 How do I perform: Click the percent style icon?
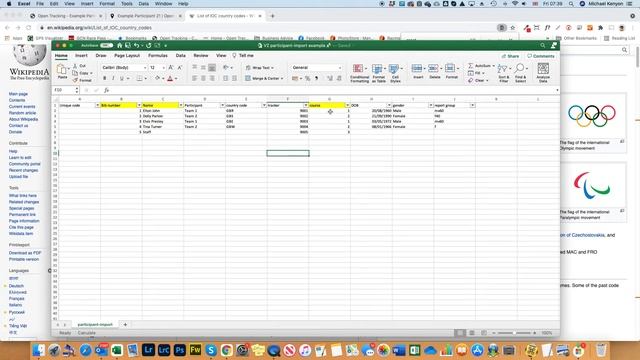pos(308,78)
